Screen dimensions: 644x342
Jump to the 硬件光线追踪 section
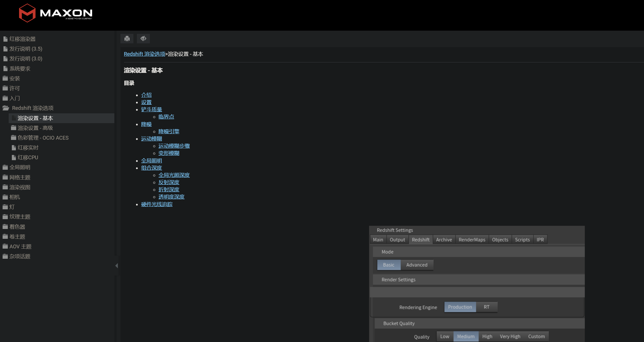click(x=157, y=204)
